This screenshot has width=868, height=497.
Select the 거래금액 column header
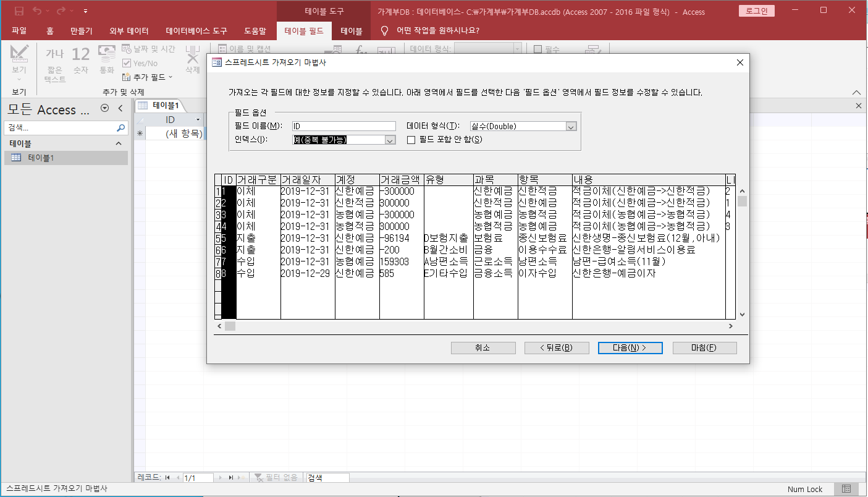(402, 180)
